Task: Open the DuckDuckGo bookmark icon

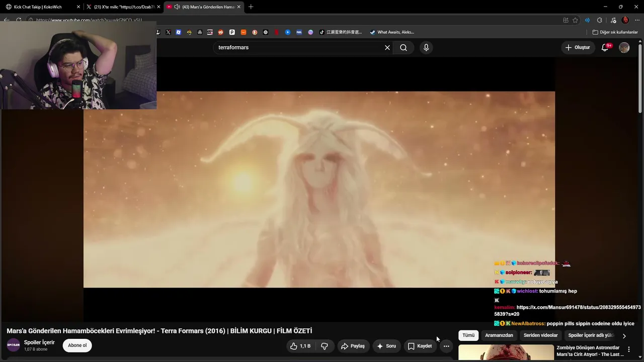Action: pyautogui.click(x=255, y=32)
